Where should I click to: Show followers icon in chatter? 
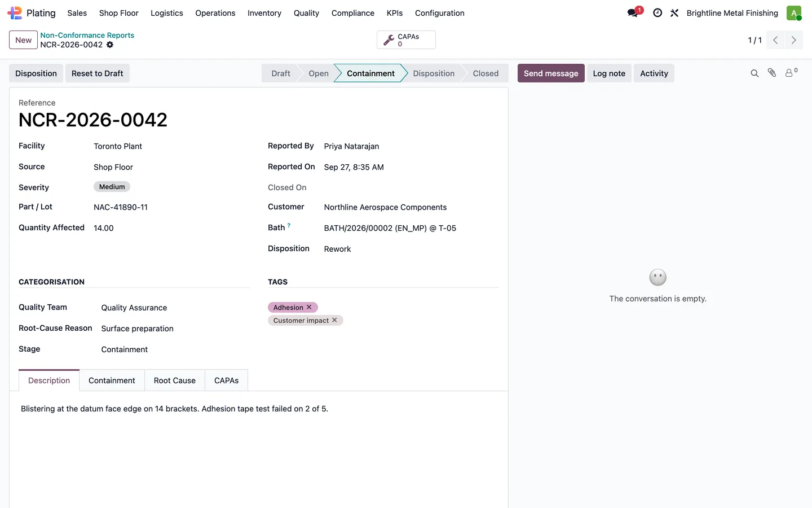click(x=791, y=73)
